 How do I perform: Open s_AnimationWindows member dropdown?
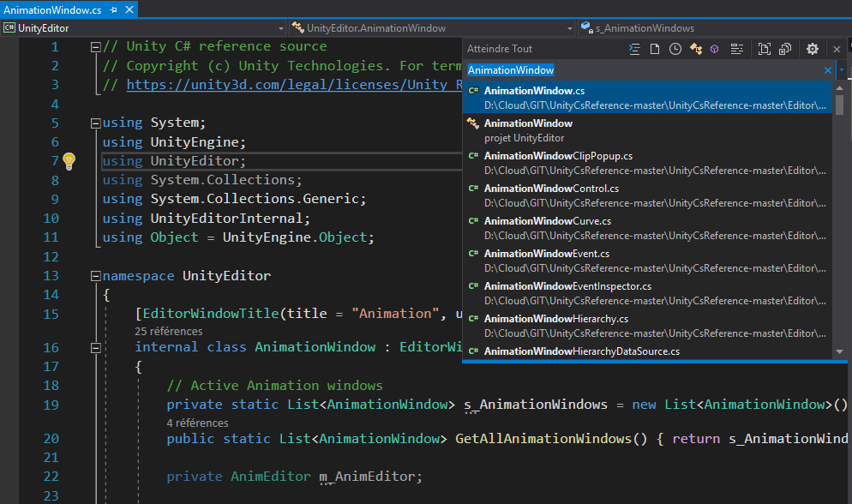point(715,28)
